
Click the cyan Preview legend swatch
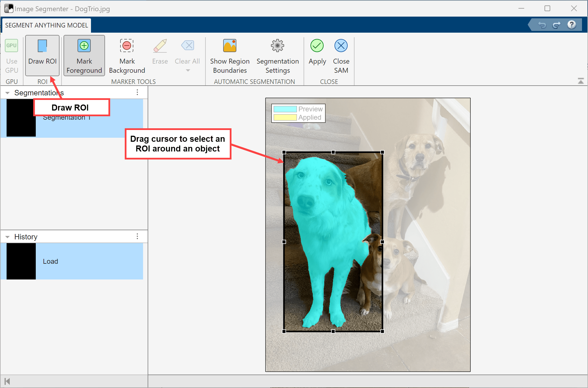tap(285, 109)
